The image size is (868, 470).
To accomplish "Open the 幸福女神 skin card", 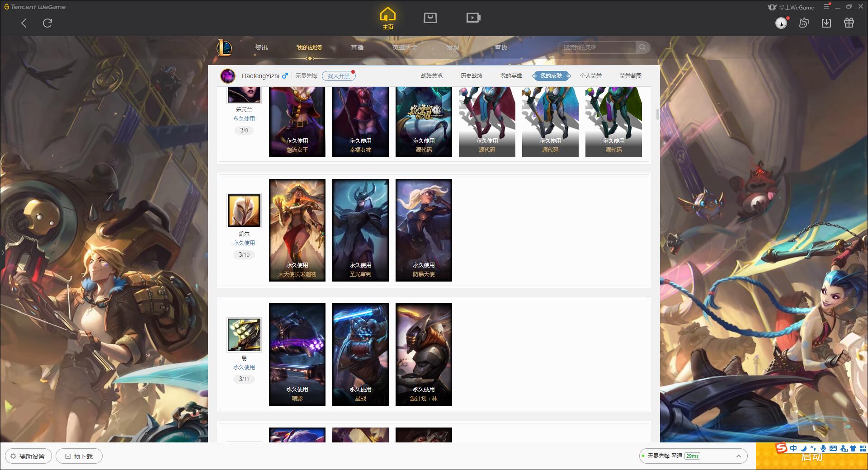I will tap(360, 122).
